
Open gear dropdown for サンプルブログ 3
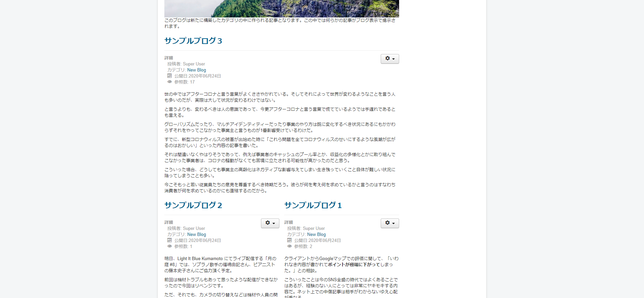coord(390,59)
